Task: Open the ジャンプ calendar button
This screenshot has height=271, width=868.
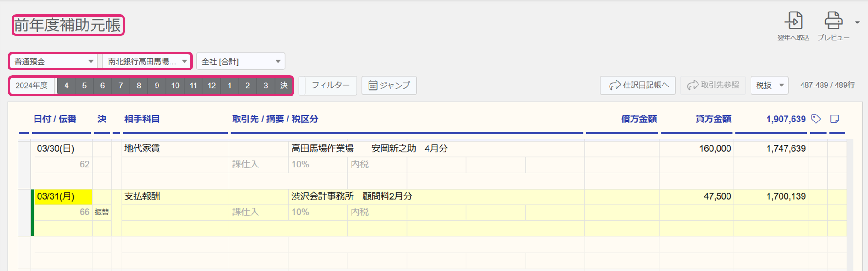Action: click(x=389, y=86)
